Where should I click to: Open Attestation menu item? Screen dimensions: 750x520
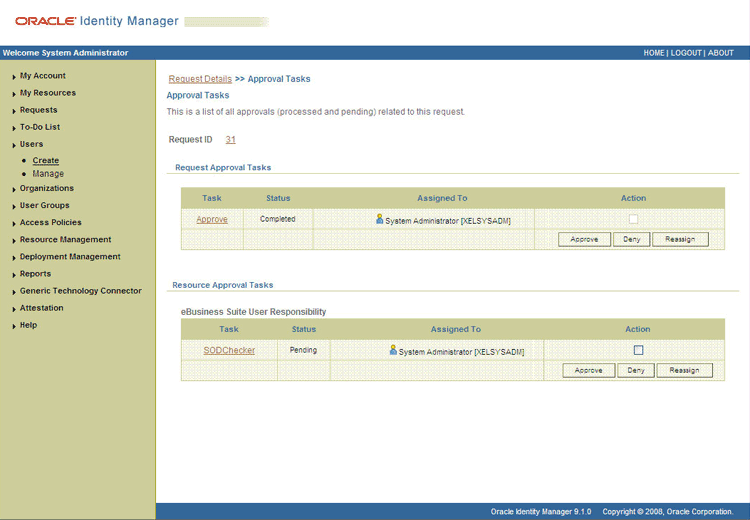coord(42,308)
